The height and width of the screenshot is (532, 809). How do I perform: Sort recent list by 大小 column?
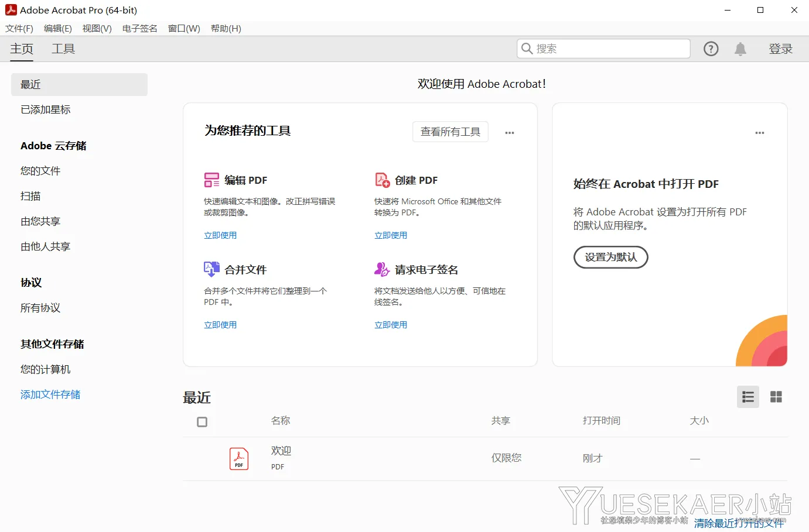[x=699, y=421]
